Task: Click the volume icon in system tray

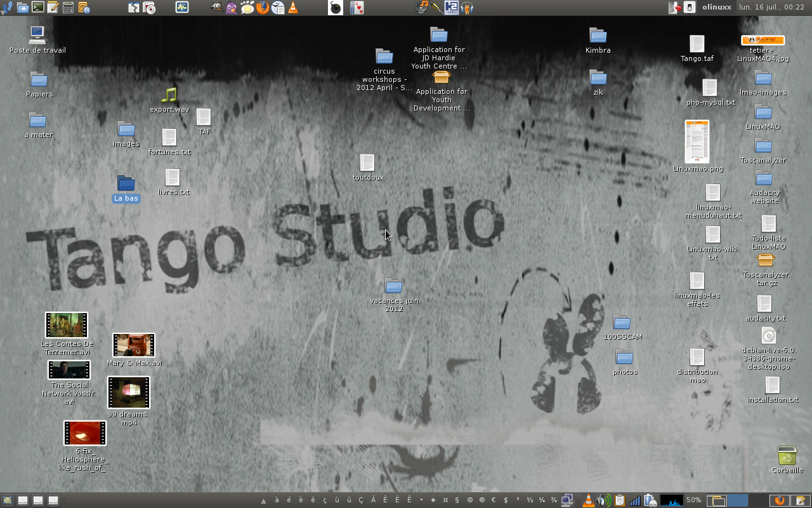Action: pyautogui.click(x=604, y=500)
